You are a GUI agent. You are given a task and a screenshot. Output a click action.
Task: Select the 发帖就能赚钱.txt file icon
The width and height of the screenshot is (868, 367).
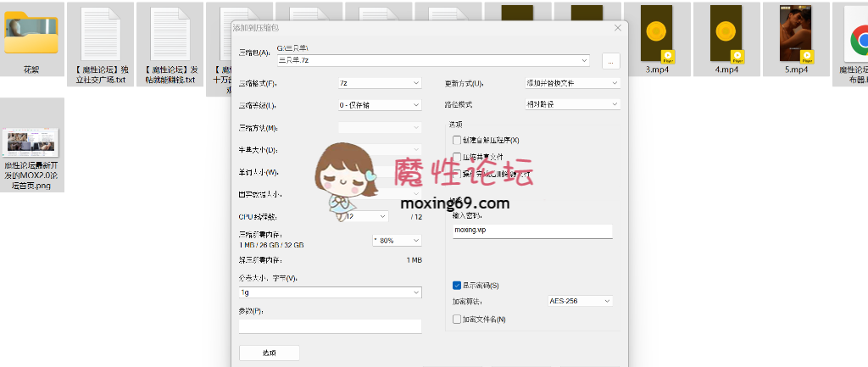[x=170, y=36]
